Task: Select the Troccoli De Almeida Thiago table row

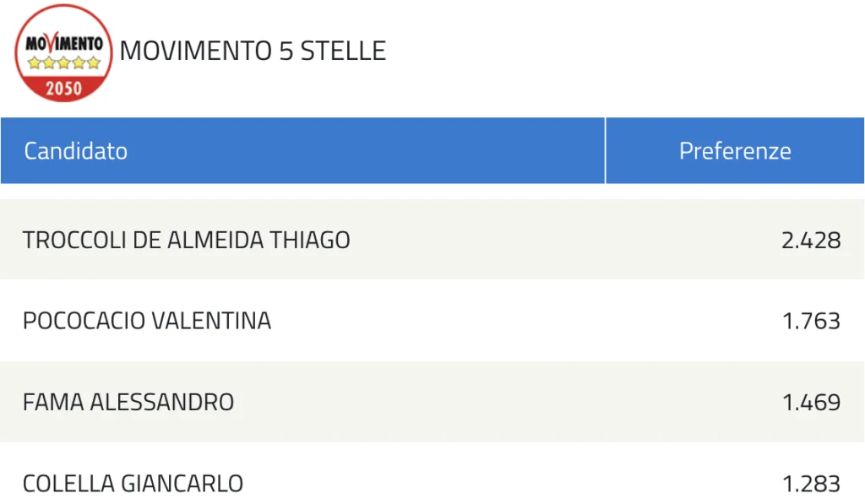Action: click(x=432, y=239)
